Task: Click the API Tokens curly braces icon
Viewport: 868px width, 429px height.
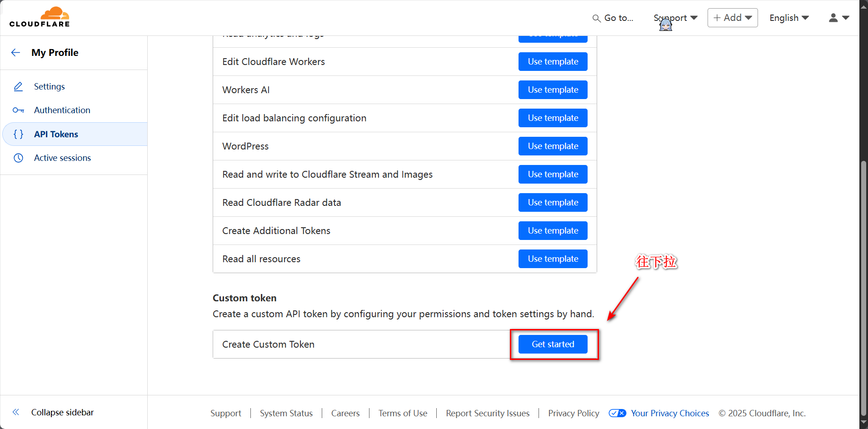Action: coord(18,134)
